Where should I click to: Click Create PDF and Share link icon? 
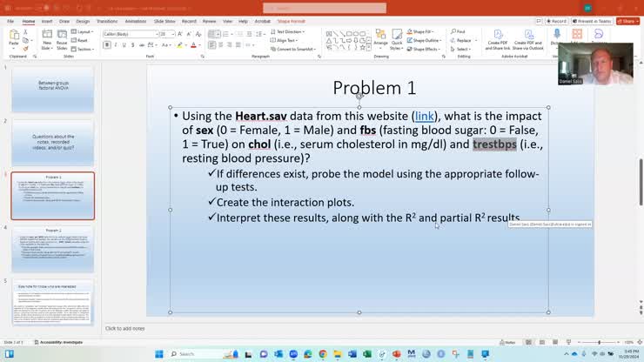pos(497,38)
